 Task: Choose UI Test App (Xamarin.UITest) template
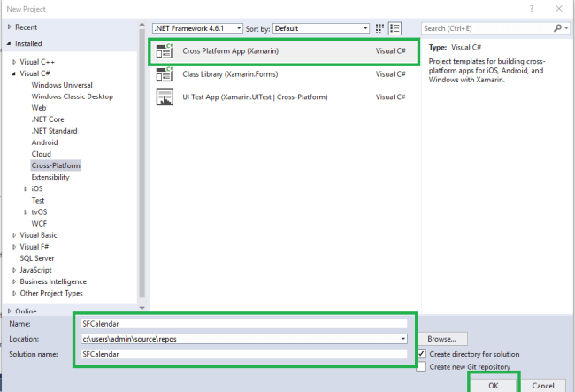(284, 97)
